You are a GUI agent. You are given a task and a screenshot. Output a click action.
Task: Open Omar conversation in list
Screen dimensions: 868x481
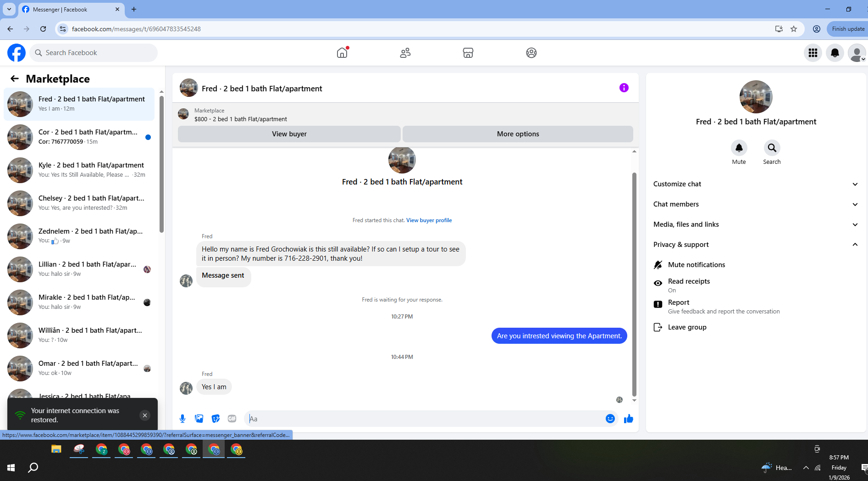tap(79, 369)
